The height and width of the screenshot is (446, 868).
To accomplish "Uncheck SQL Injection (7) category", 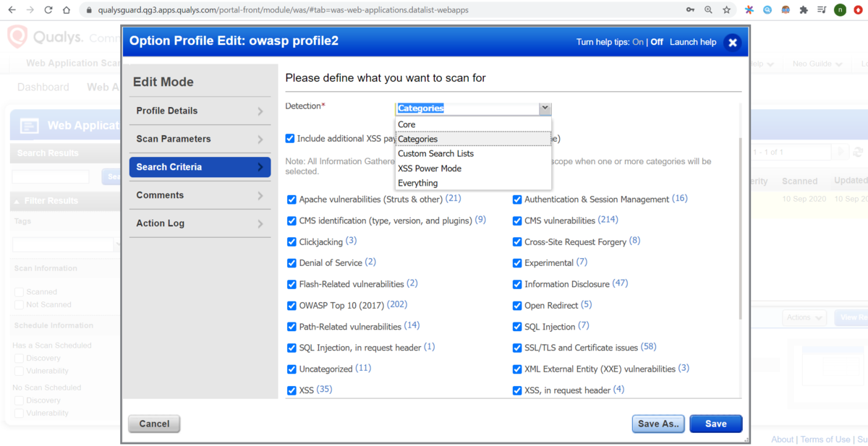I will (517, 327).
